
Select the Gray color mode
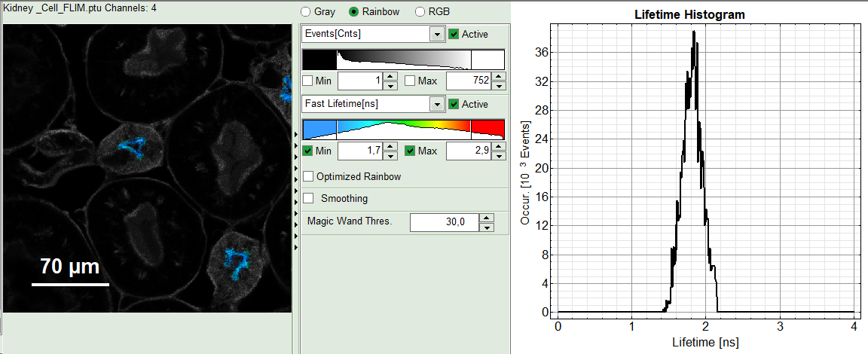coord(305,12)
